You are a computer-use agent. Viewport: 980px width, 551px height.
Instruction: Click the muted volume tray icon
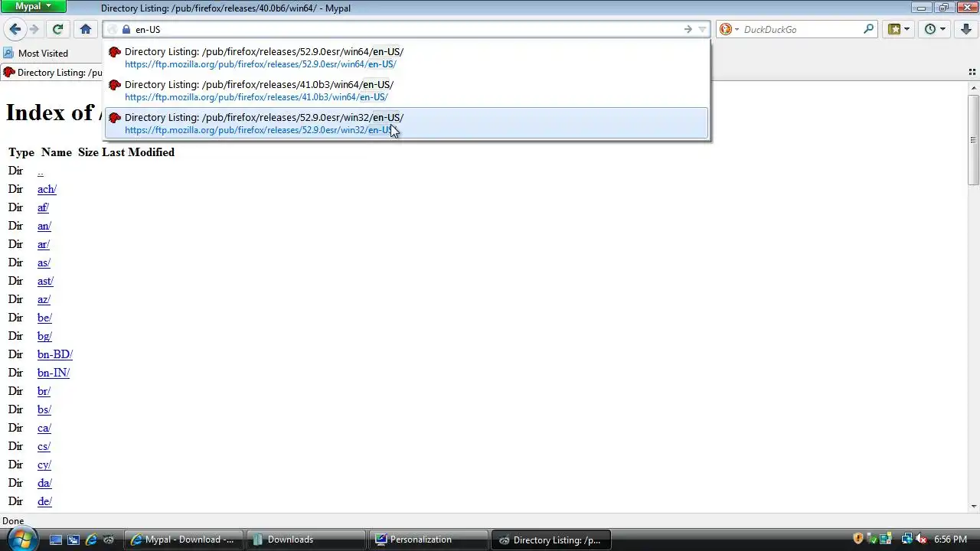click(x=920, y=539)
